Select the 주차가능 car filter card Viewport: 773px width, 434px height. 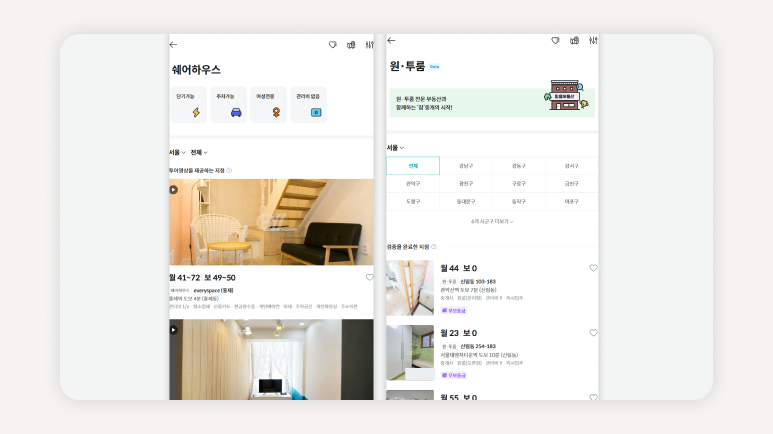(228, 105)
